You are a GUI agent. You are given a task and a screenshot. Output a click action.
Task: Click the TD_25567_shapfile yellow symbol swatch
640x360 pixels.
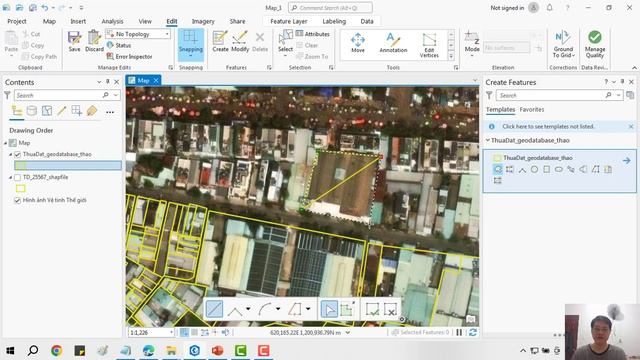(x=20, y=188)
